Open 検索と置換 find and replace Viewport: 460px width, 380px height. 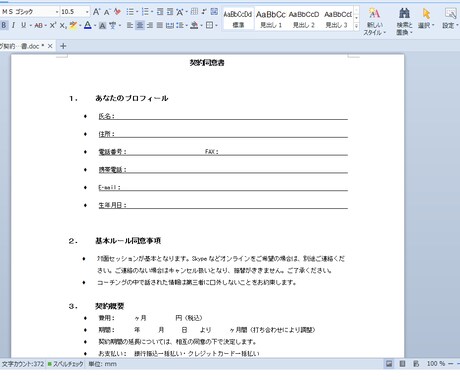[404, 22]
